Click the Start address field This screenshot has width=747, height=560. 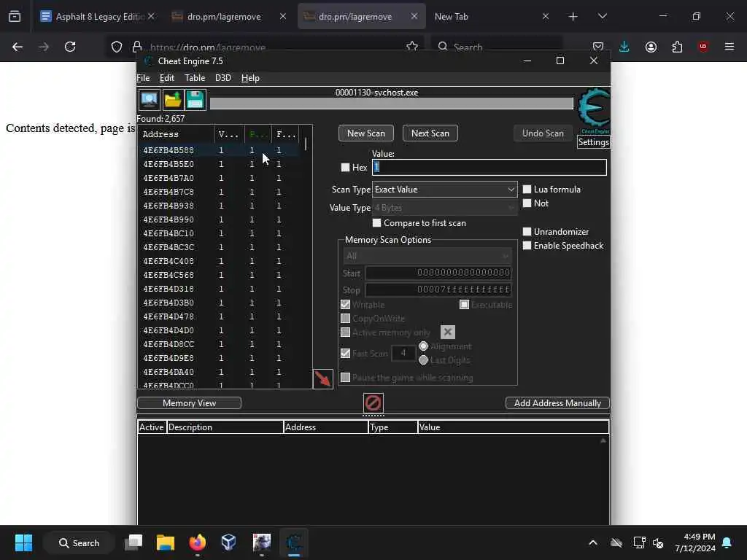pos(438,273)
